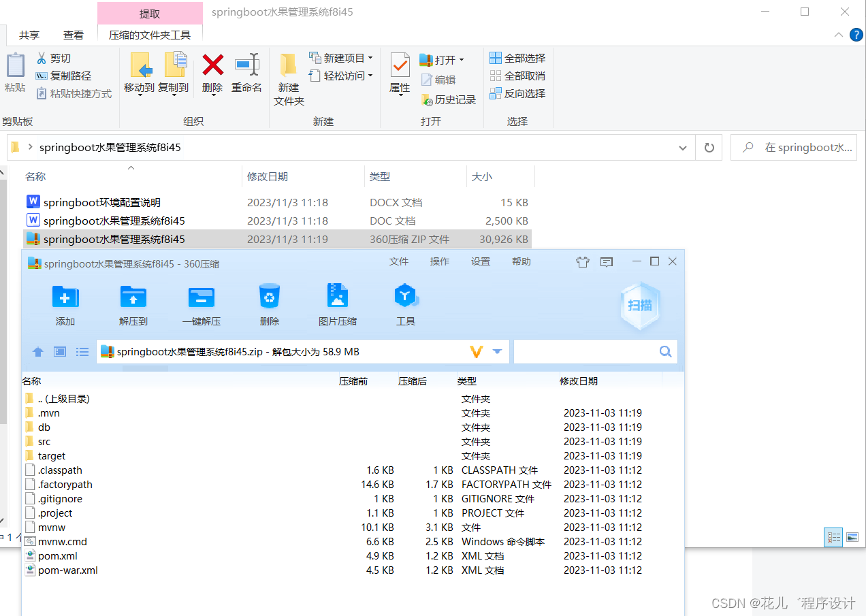Switch Explorer to large icons view

(852, 537)
